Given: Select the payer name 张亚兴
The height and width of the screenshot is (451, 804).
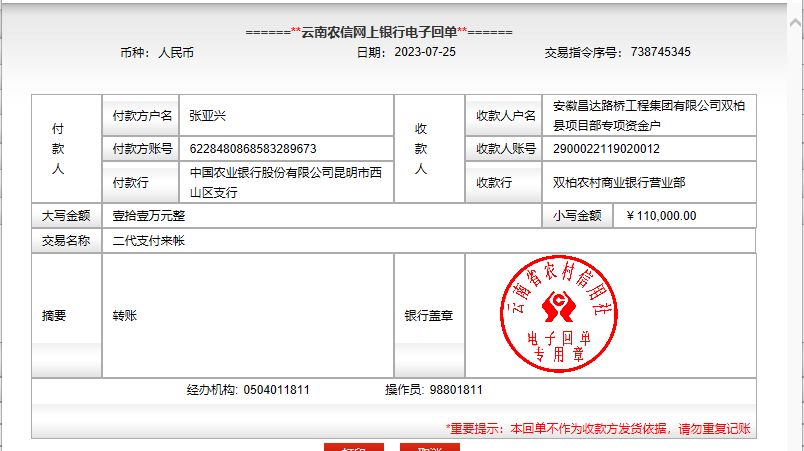Looking at the screenshot, I should [x=208, y=116].
